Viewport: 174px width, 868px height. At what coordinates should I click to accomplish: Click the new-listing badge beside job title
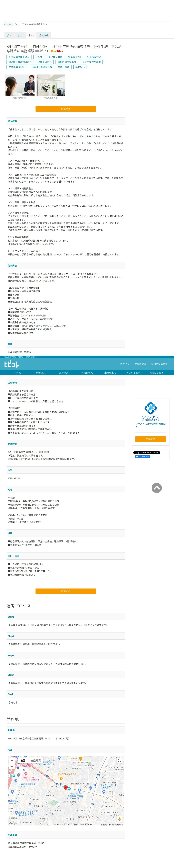coord(54,51)
